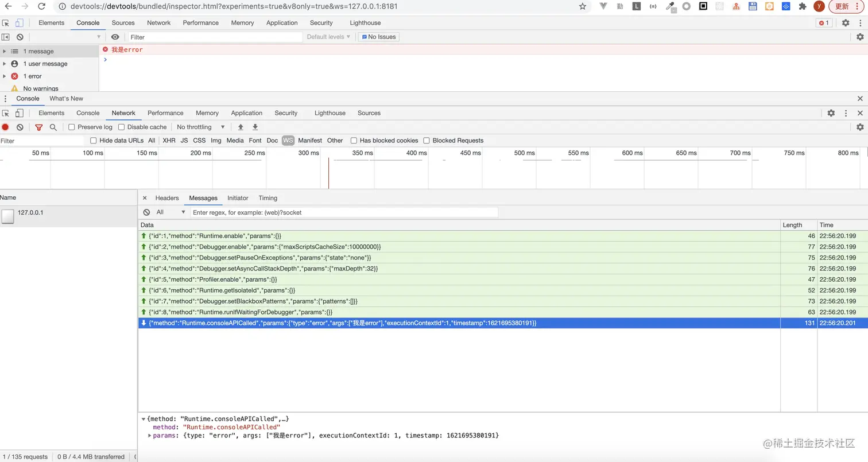This screenshot has height=462, width=868.
Task: Check Blocked Requests
Action: (x=427, y=141)
